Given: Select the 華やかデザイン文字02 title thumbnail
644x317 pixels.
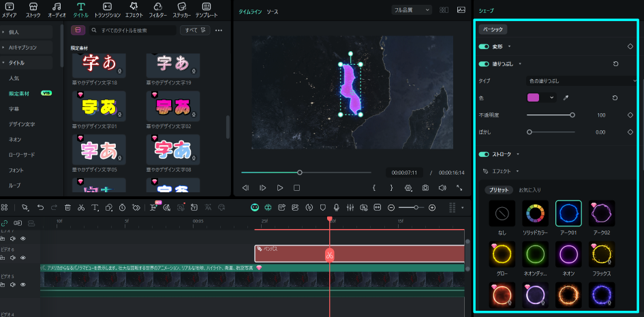Looking at the screenshot, I should (x=173, y=106).
